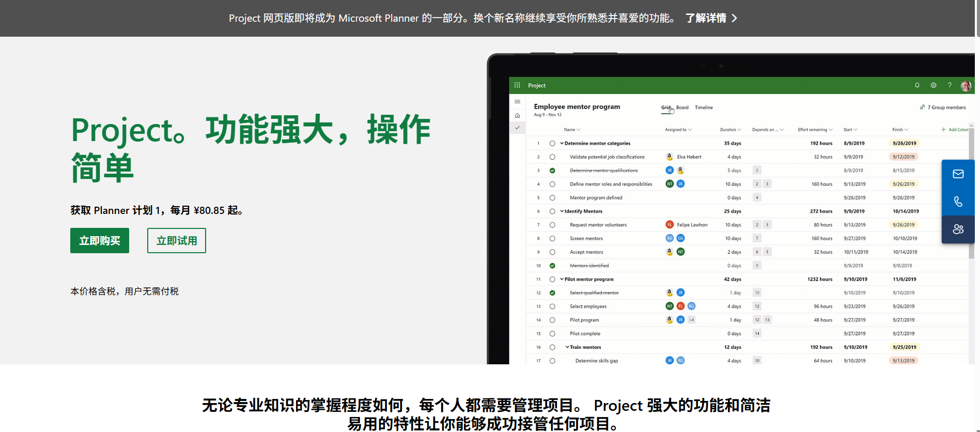Collapse Identify Mentors group

click(x=562, y=211)
